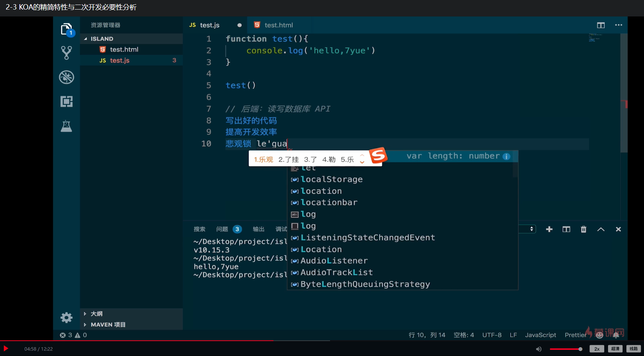The image size is (644, 356).
Task: Seek on the video progress bar
Action: tap(322, 340)
